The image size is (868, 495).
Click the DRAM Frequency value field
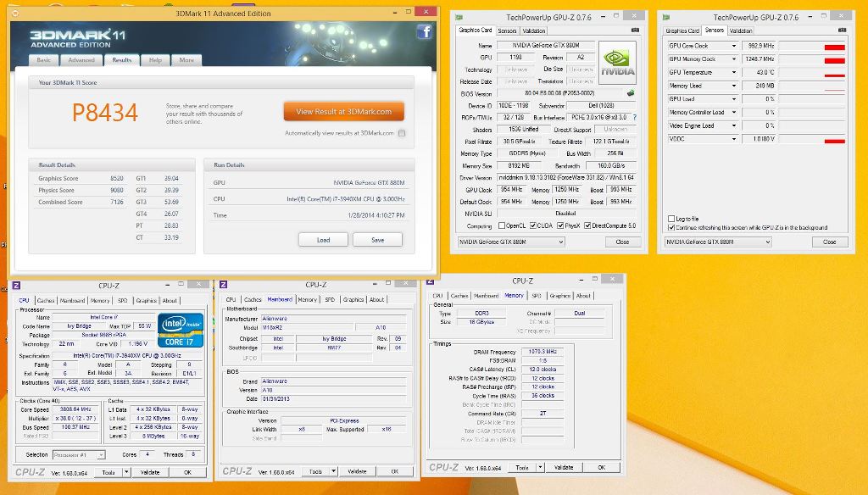[542, 352]
